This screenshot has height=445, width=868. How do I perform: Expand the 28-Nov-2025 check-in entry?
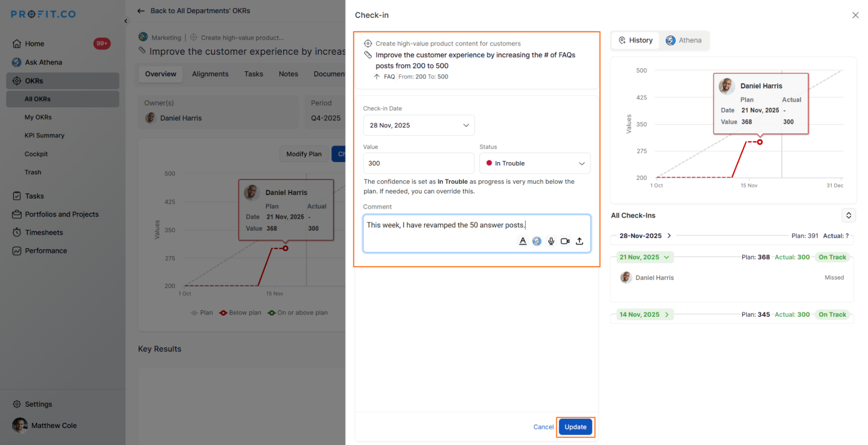coord(669,236)
